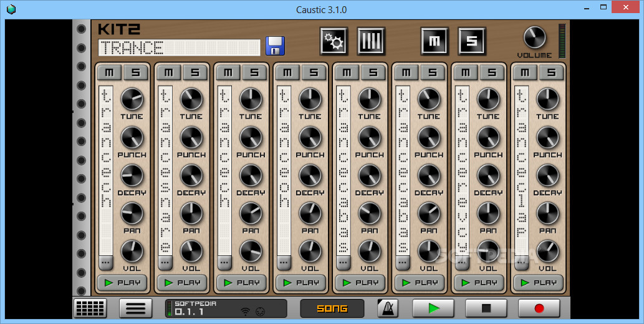Start recording with the red record button
The height and width of the screenshot is (324, 644).
[x=539, y=308]
